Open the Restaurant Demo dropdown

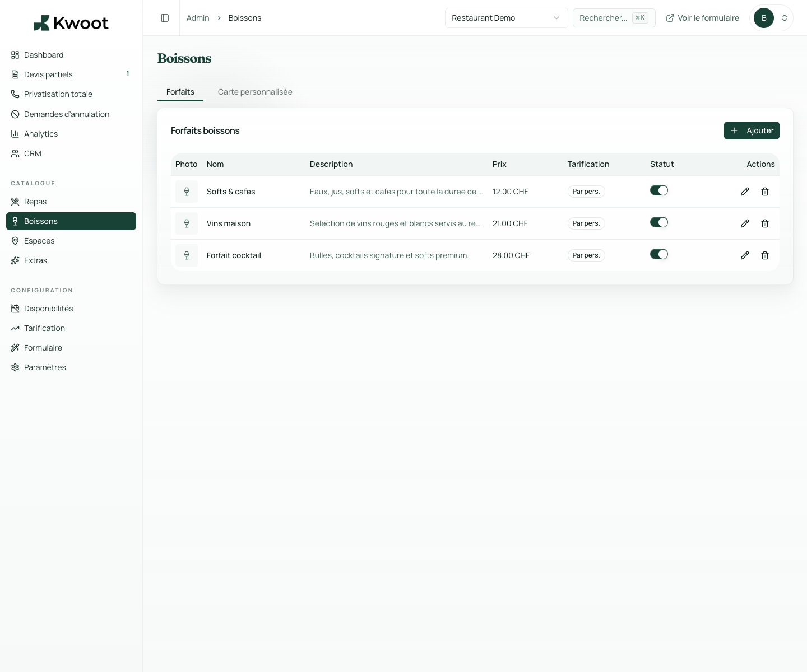tap(506, 18)
